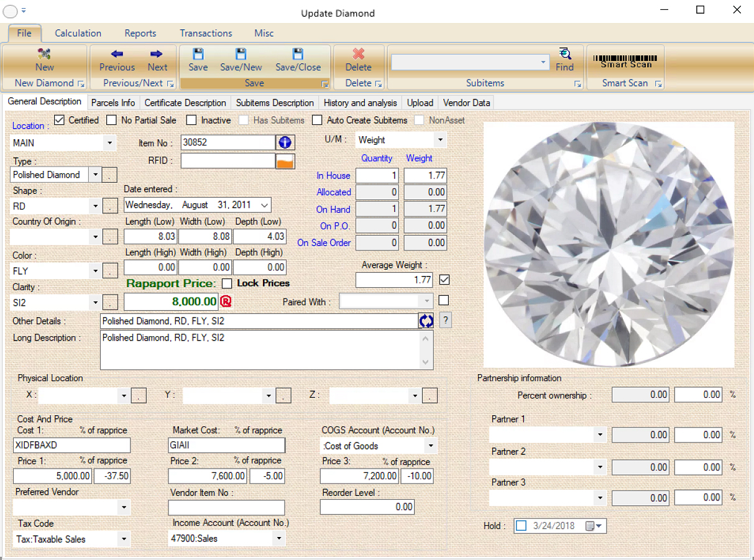This screenshot has width=754, height=560.
Task: Switch to the Certificate Description tab
Action: 185,103
